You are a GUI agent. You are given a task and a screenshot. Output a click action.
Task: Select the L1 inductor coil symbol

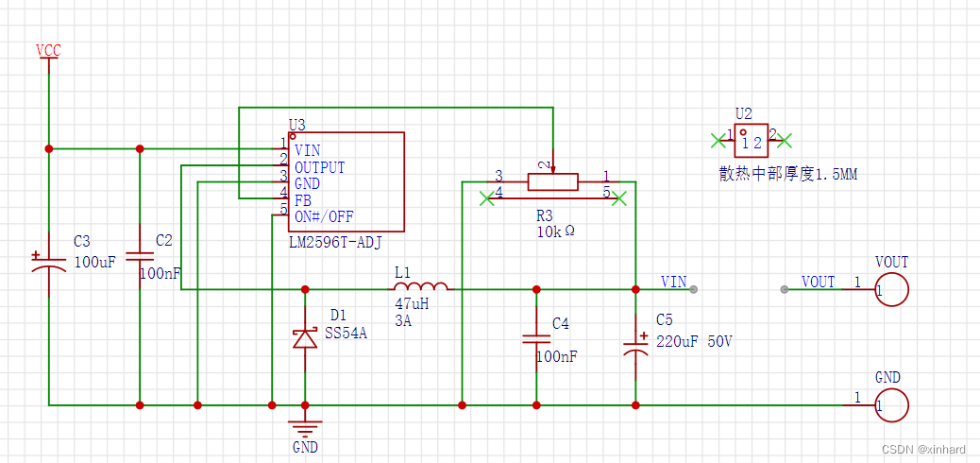421,286
